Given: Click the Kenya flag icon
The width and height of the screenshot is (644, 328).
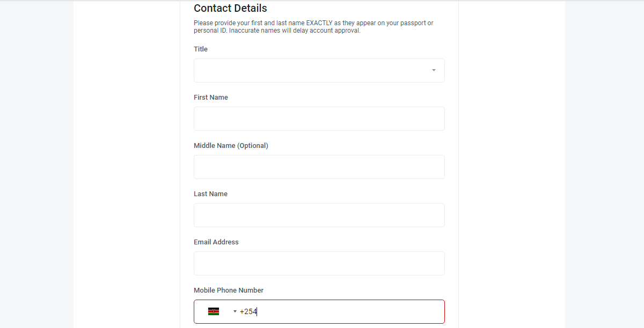Looking at the screenshot, I should click(x=214, y=311).
